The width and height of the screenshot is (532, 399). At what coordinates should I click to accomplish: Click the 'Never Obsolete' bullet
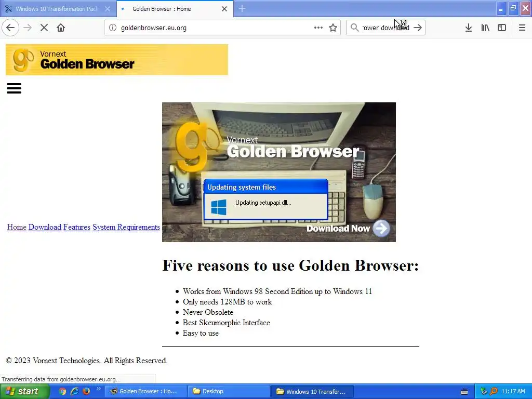coord(208,312)
